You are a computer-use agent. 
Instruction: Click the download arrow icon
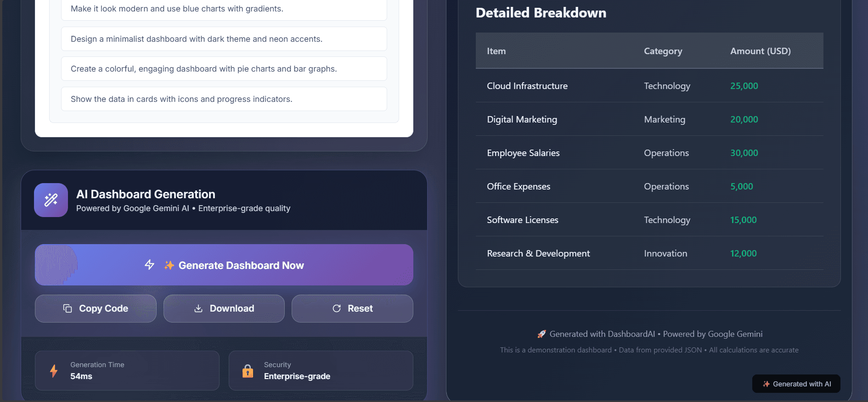(x=198, y=308)
